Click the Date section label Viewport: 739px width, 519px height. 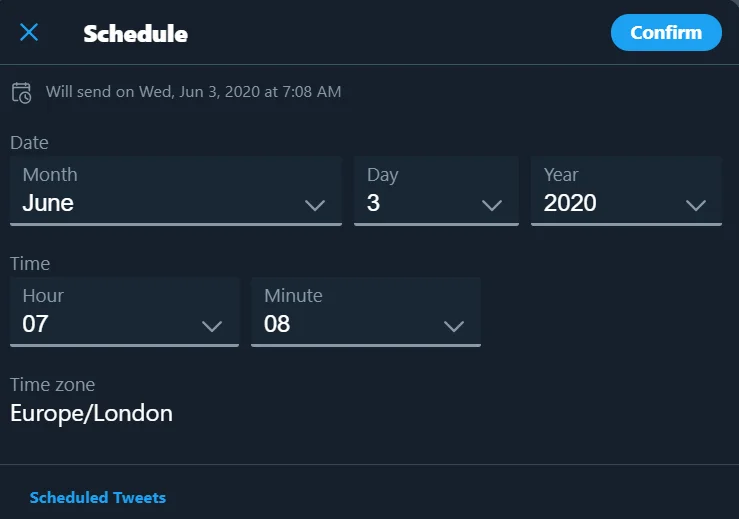tap(29, 143)
